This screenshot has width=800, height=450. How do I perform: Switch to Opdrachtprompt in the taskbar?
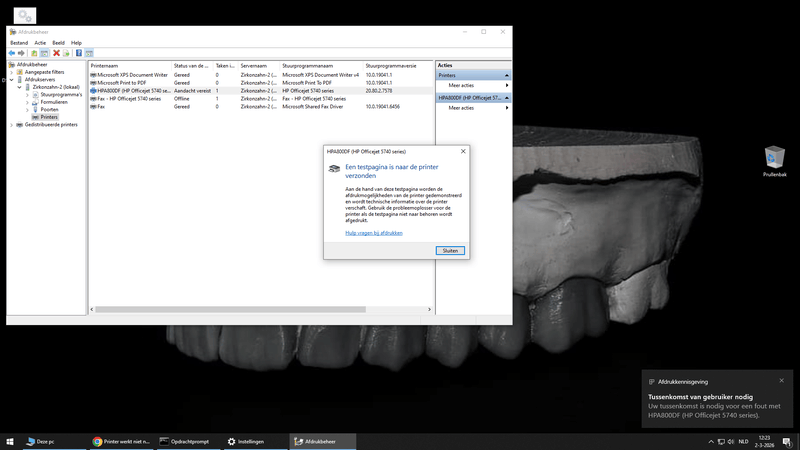189,442
